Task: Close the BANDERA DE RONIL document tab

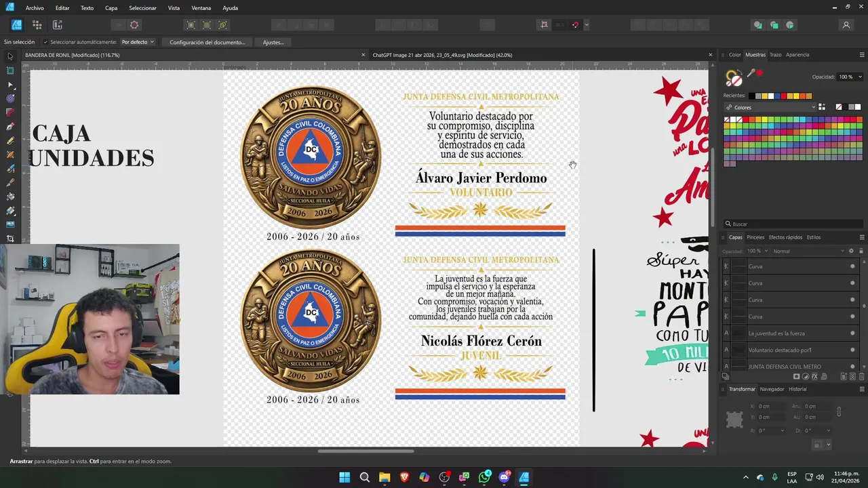Action: (x=363, y=55)
